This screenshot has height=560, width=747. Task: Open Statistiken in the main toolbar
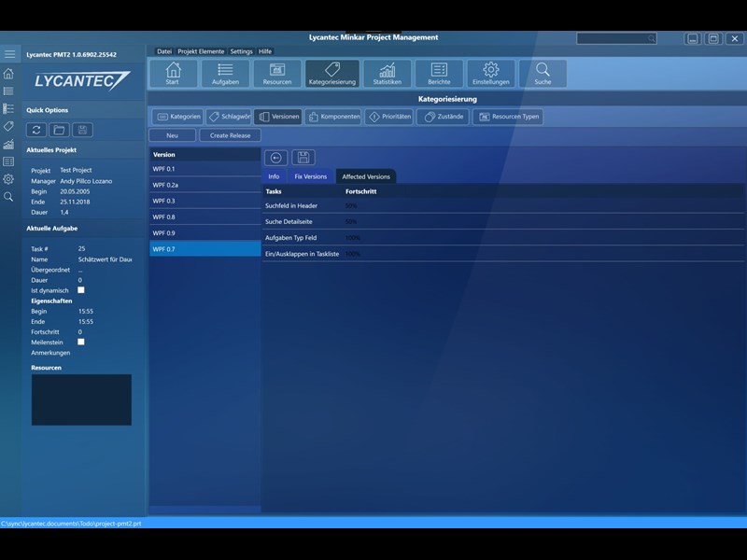click(x=387, y=74)
